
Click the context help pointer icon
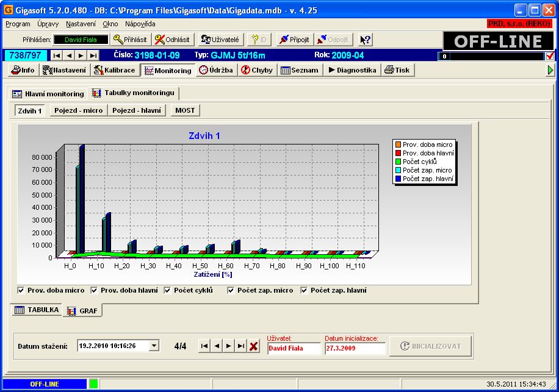pyautogui.click(x=365, y=40)
